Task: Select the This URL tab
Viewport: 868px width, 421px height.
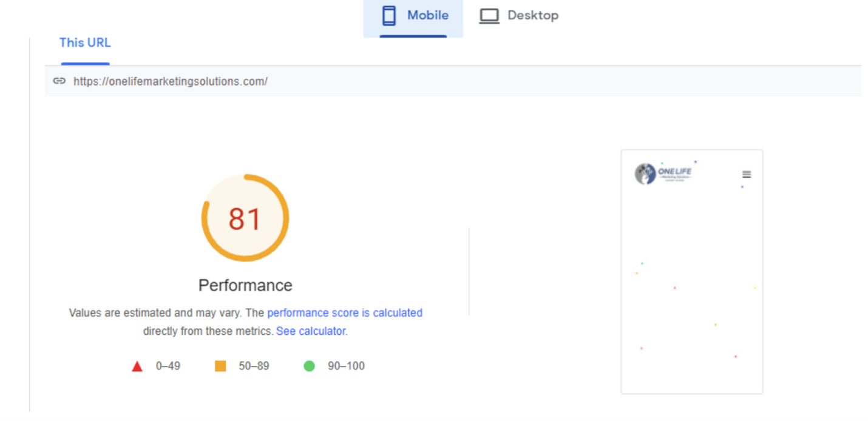Action: click(x=85, y=43)
